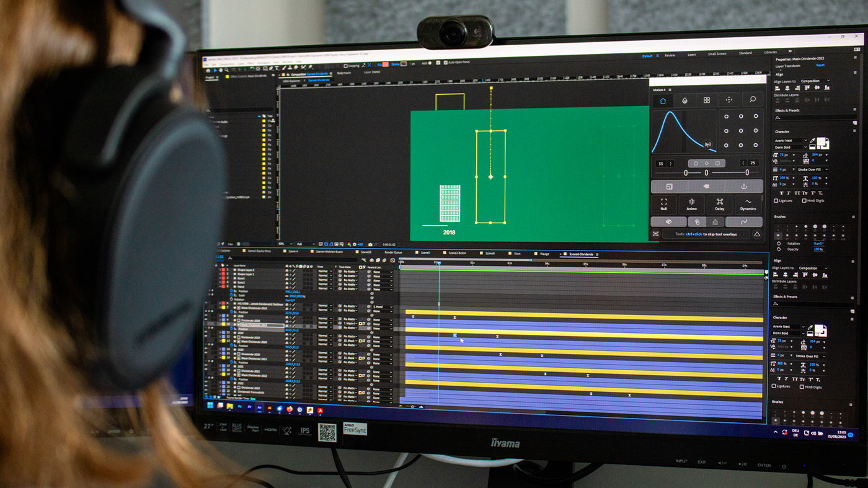Viewport: 868px width, 488px height.
Task: Click the first align icon in the top Align panel
Action: (x=777, y=88)
